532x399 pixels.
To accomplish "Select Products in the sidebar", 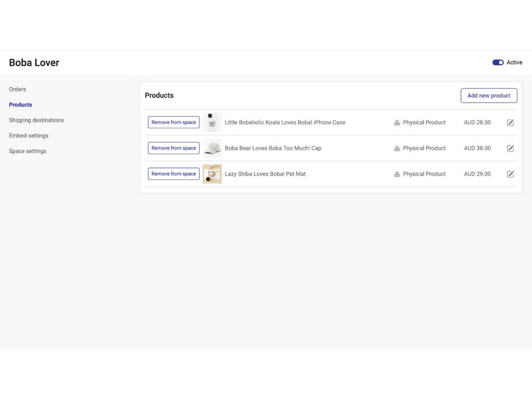I will (21, 105).
